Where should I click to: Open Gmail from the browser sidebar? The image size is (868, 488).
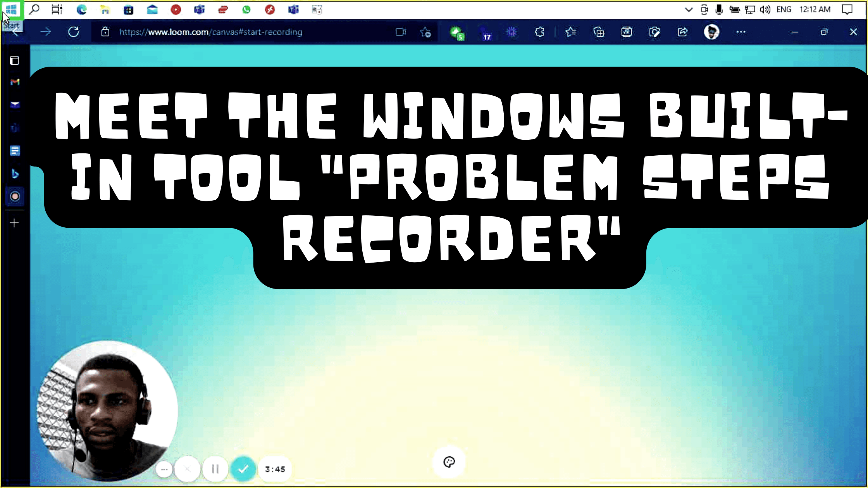(x=15, y=82)
